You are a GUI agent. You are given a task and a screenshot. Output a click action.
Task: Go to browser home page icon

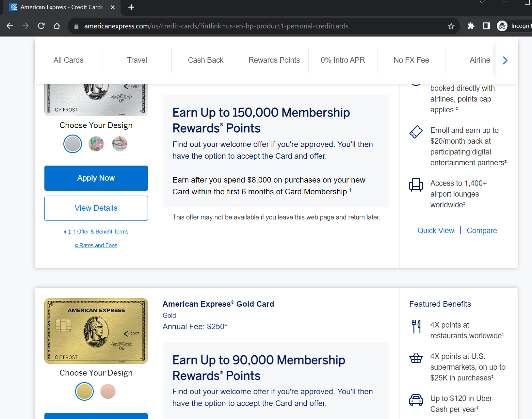(x=57, y=26)
